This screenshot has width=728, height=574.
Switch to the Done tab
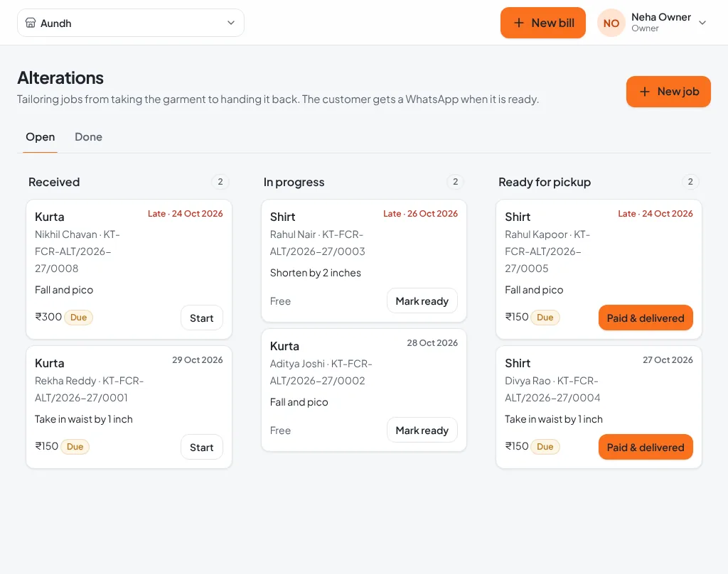pos(88,137)
